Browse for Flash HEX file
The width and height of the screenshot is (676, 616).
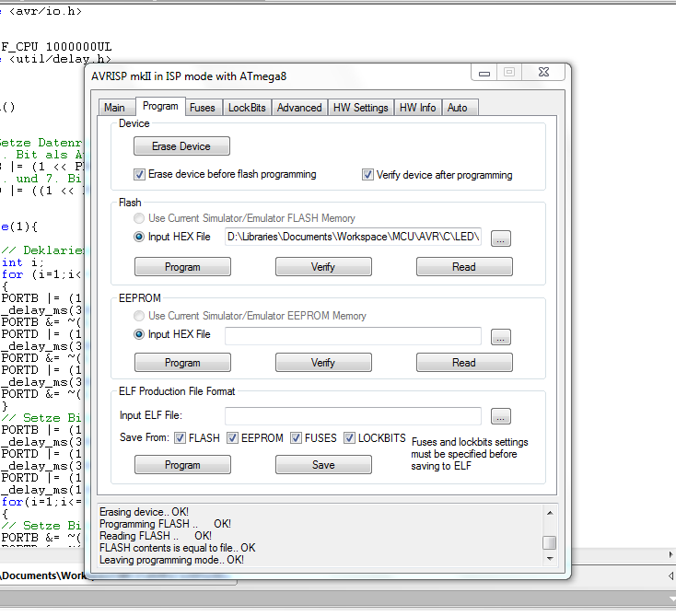(500, 238)
